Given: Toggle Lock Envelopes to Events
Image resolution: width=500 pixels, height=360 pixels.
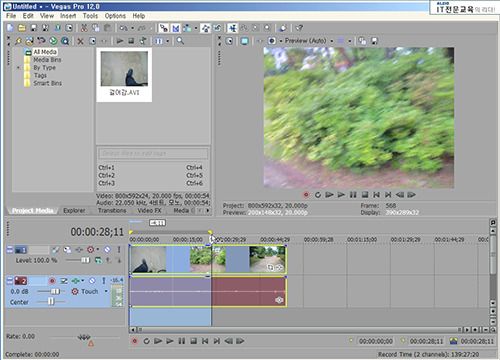Looking at the screenshot, I should (206, 28).
